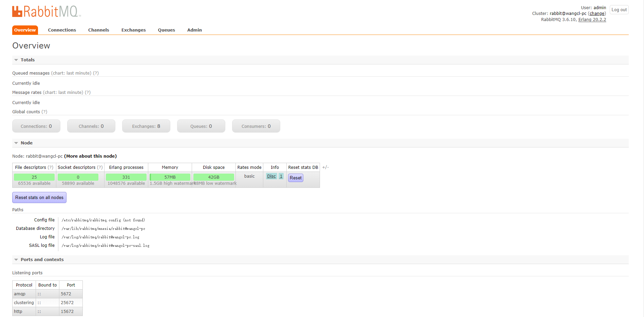This screenshot has width=644, height=317.
Task: Click the Bound to column header
Action: coord(48,285)
